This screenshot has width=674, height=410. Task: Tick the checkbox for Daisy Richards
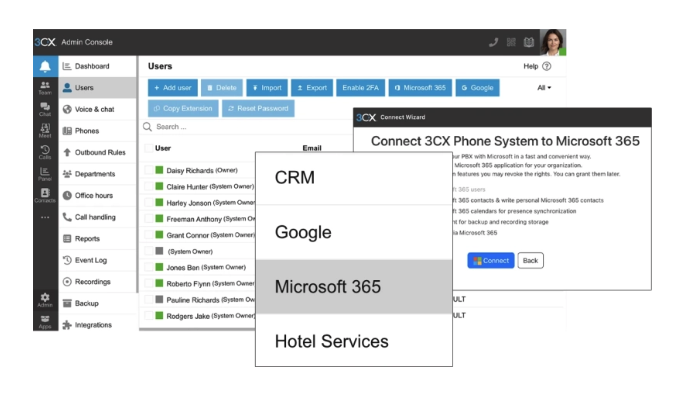[x=149, y=171]
